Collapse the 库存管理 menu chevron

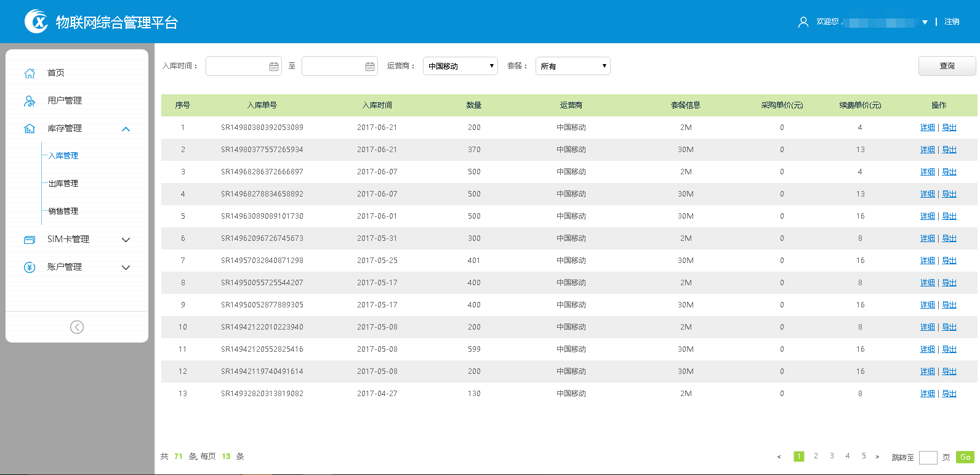tap(126, 129)
